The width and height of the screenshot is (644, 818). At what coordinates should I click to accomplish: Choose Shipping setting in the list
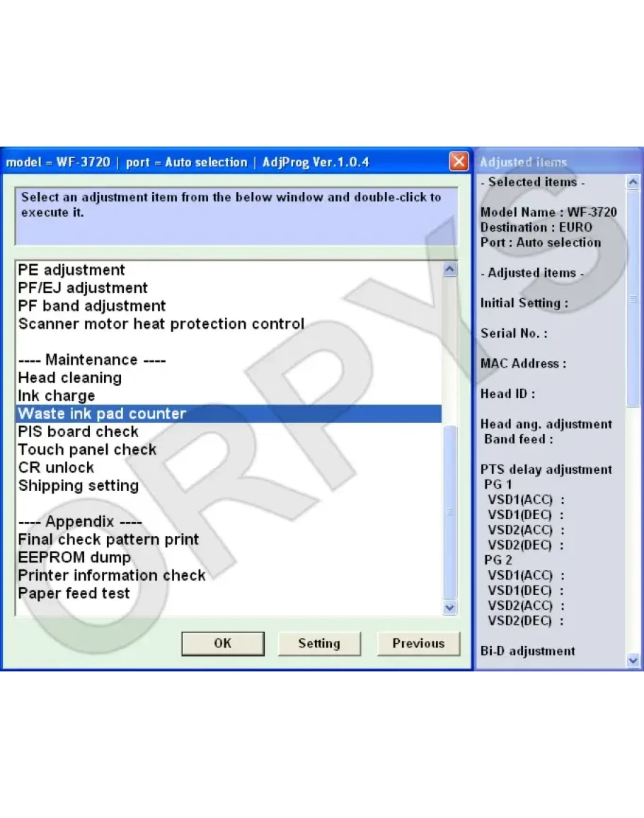click(x=79, y=486)
